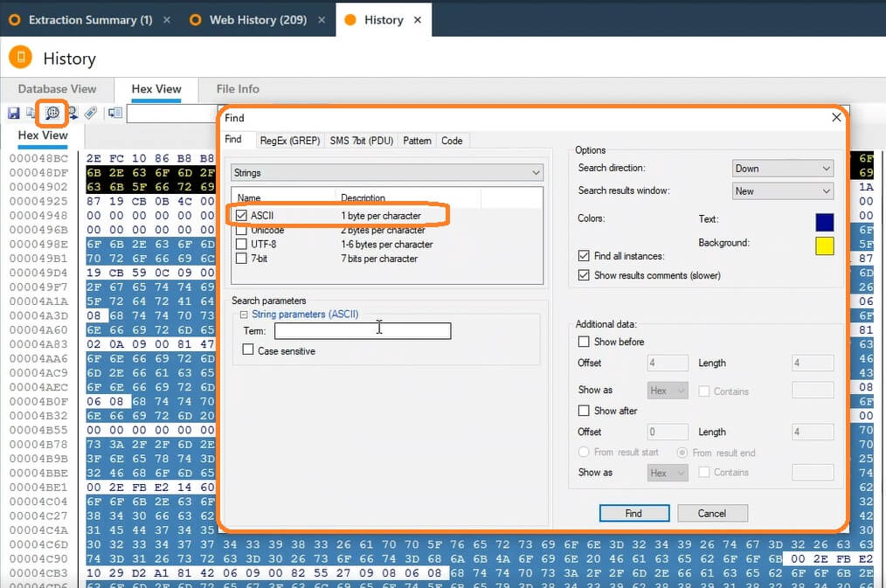Click the go-to offset panel icon

click(x=115, y=113)
